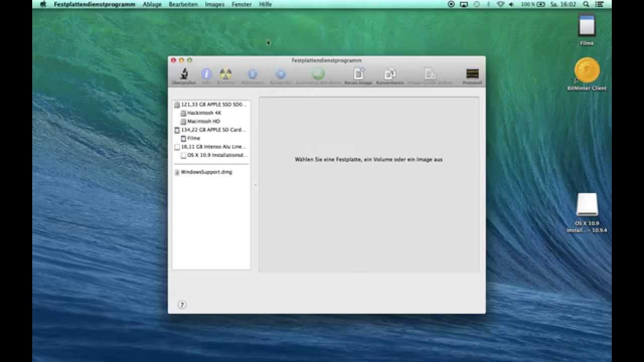This screenshot has height=362, width=644.
Task: Click the Wi-Fi status icon
Action: click(500, 4)
